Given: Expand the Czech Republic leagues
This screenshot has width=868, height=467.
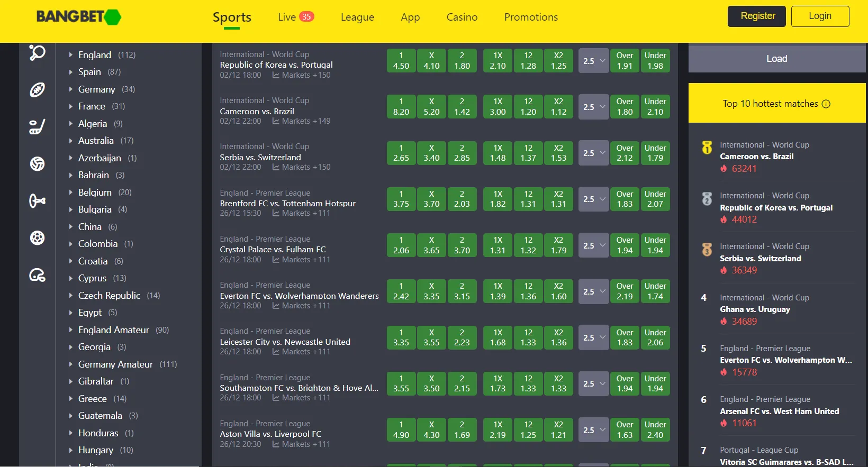Looking at the screenshot, I should point(70,296).
